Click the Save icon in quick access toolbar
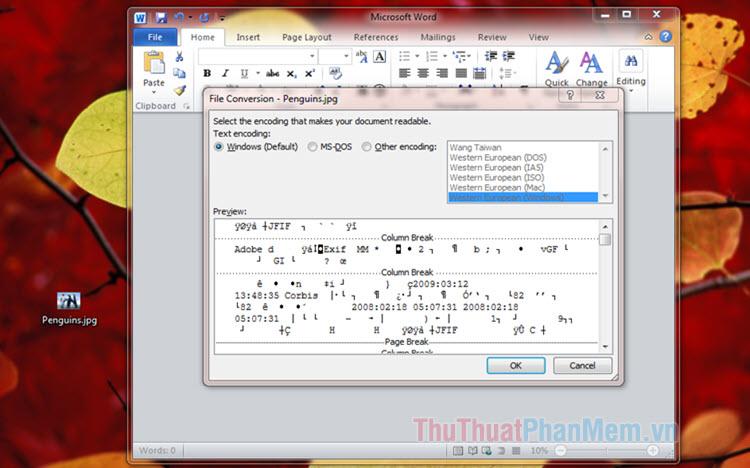750x468 pixels. click(160, 17)
